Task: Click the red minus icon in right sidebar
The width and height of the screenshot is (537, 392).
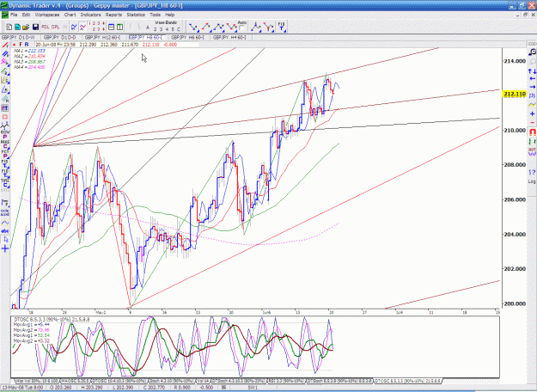Action: click(x=532, y=123)
